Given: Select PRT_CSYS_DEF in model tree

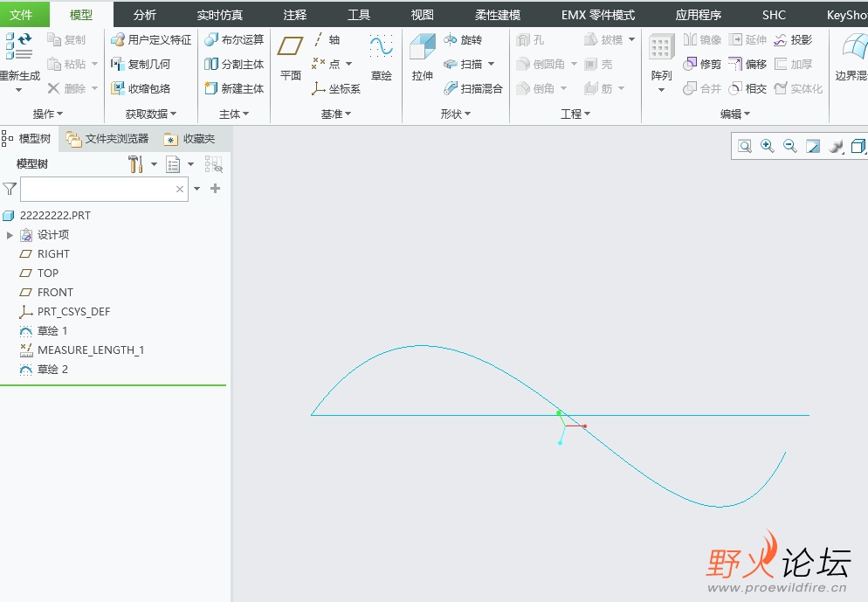Looking at the screenshot, I should pyautogui.click(x=65, y=312).
